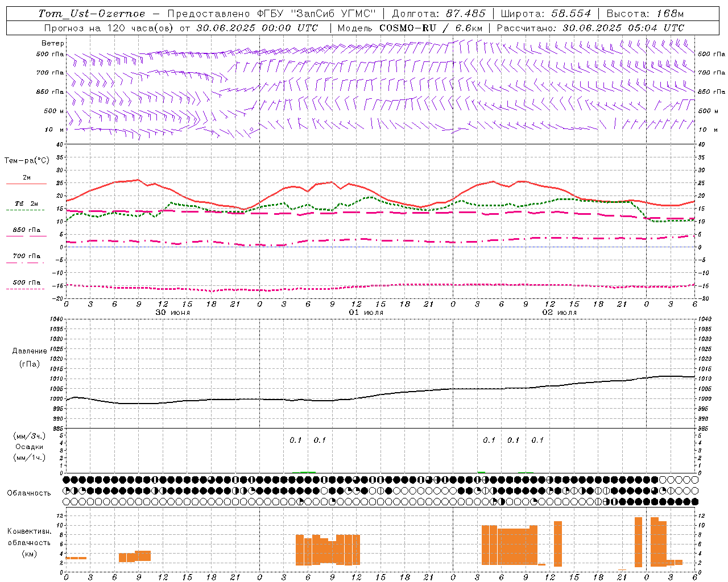The height and width of the screenshot is (582, 728).
Task: Select the provider text ФГБУ "ЗапСиб УГМС"
Action: click(317, 14)
